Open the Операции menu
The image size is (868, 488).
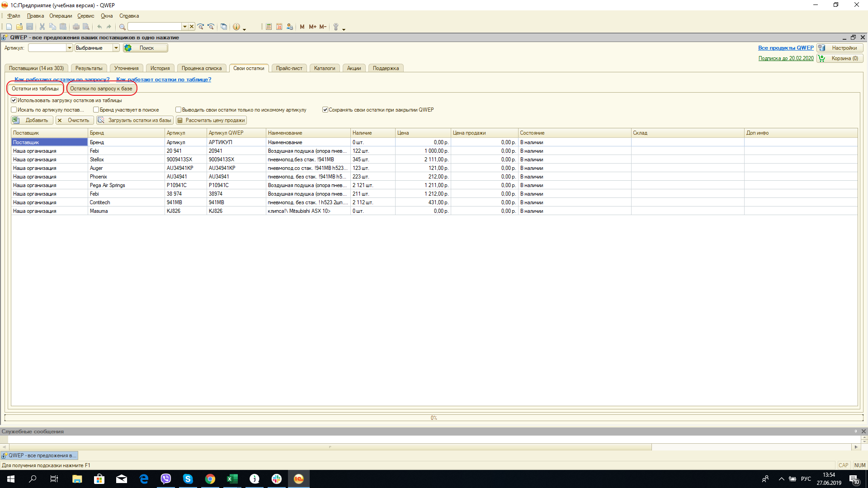click(61, 16)
